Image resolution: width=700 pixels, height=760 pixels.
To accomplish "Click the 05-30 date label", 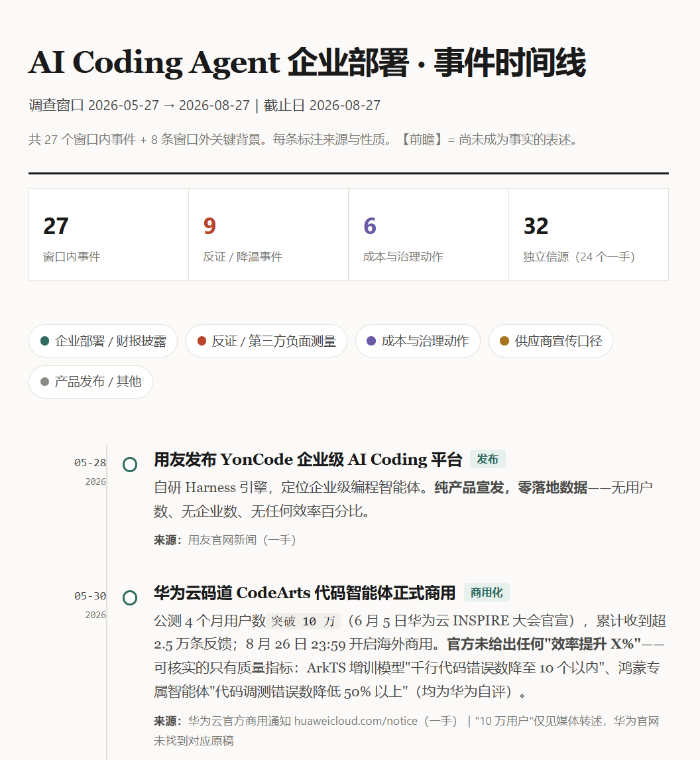I will click(x=89, y=596).
